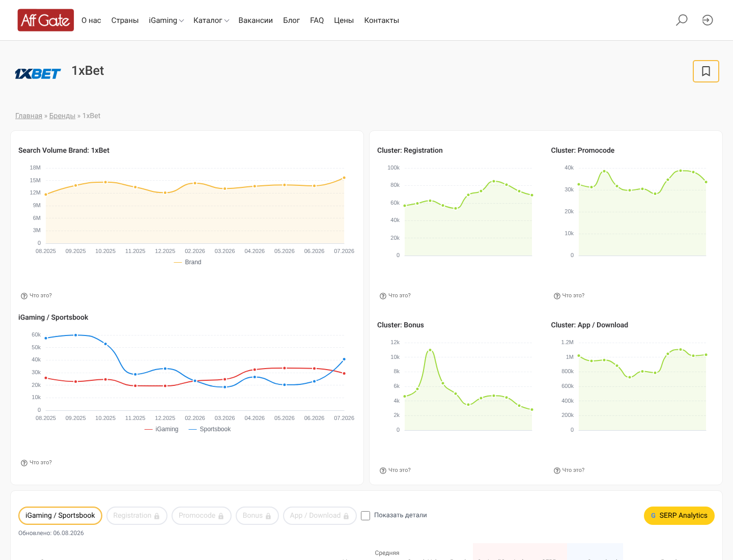
Task: Click the lock icon on Promocode tab
Action: (x=221, y=516)
